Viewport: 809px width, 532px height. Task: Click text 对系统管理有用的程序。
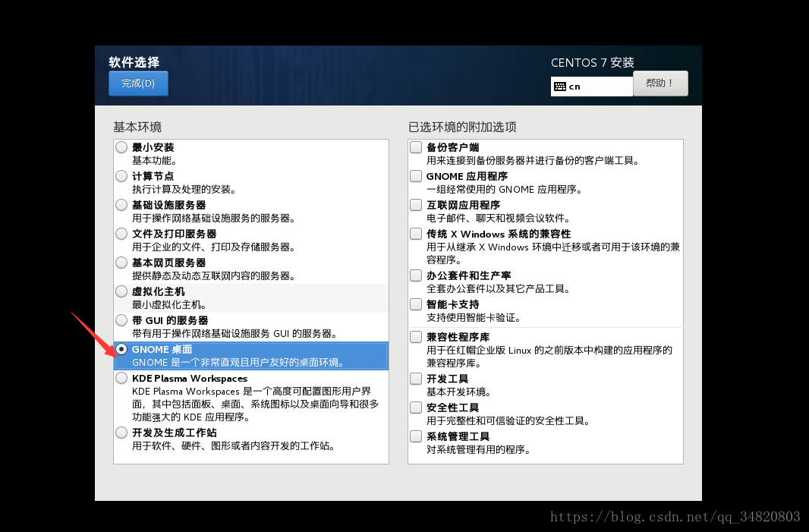point(478,450)
